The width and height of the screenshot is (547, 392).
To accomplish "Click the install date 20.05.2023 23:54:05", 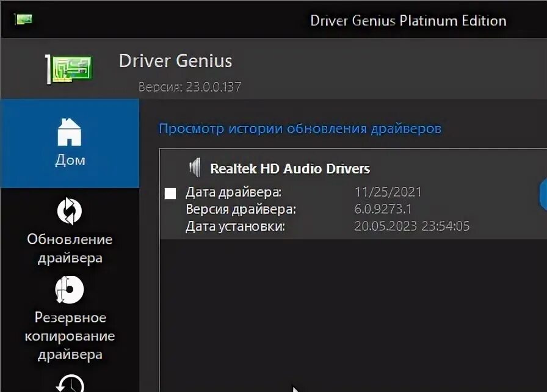I will [x=411, y=227].
